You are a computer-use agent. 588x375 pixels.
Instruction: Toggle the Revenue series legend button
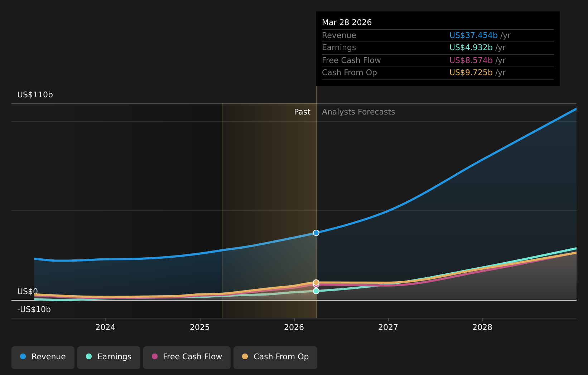click(x=43, y=357)
